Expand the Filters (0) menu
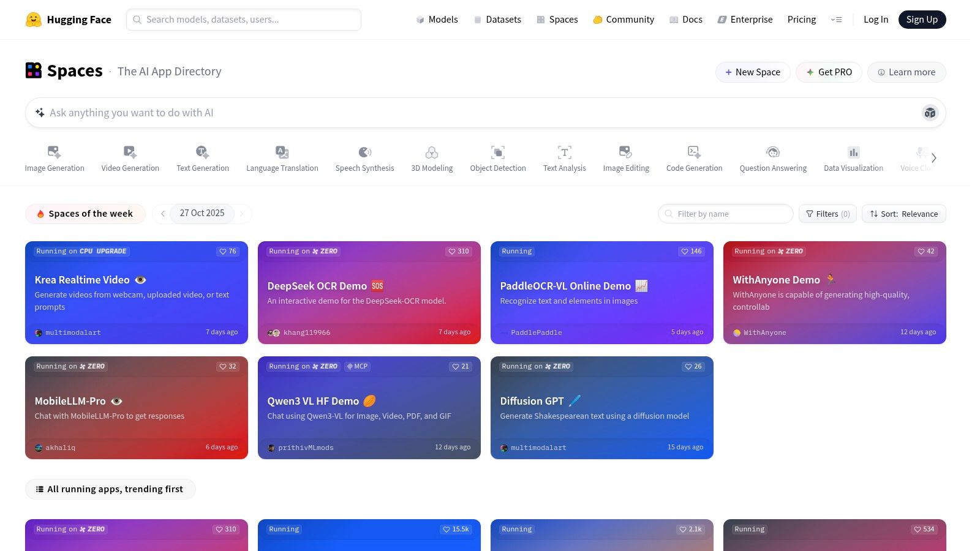The height and width of the screenshot is (551, 980). click(827, 214)
